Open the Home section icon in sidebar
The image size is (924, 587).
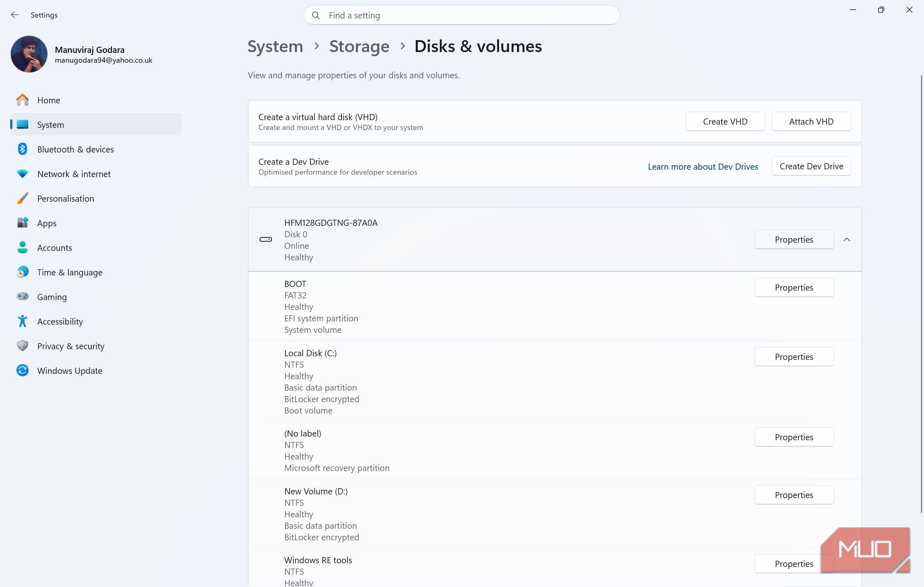tap(23, 100)
